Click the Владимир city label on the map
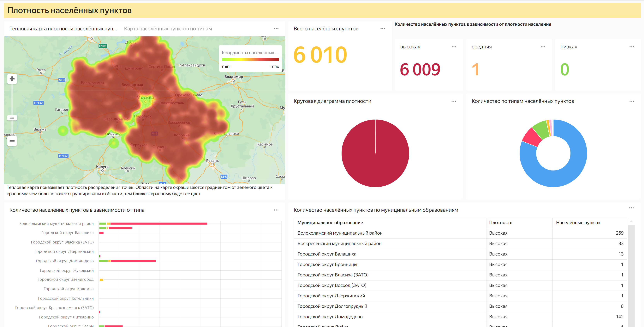Screen dimensions: 644x327 tap(234, 77)
